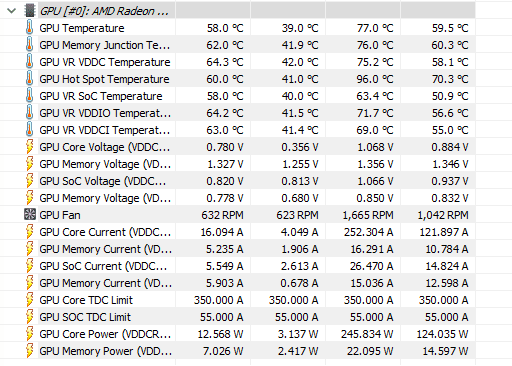
Task: Click VR VDDC current value 64.3 °C
Action: click(225, 62)
